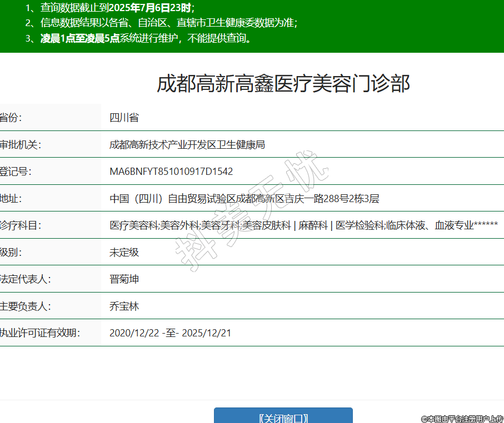Select registration number MA6BNFYT851010917D1542

[171, 172]
